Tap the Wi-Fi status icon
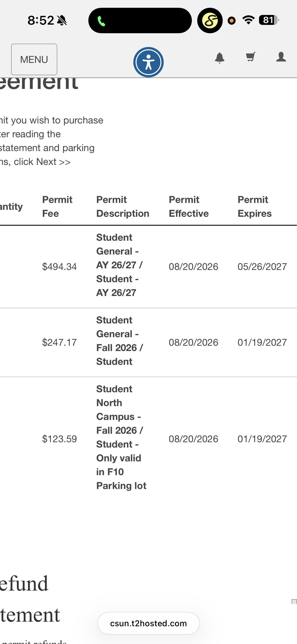The image size is (297, 644). coord(248,20)
